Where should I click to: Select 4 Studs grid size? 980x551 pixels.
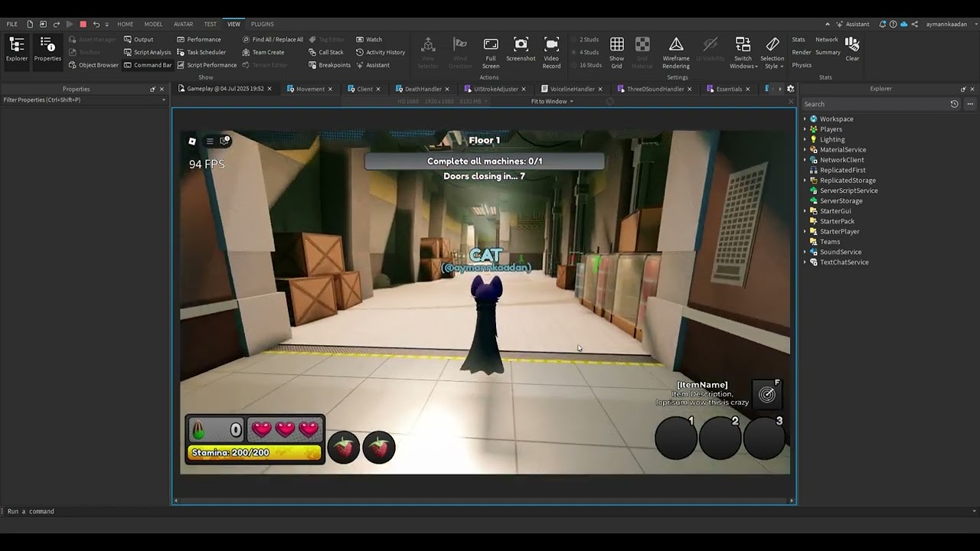point(586,52)
